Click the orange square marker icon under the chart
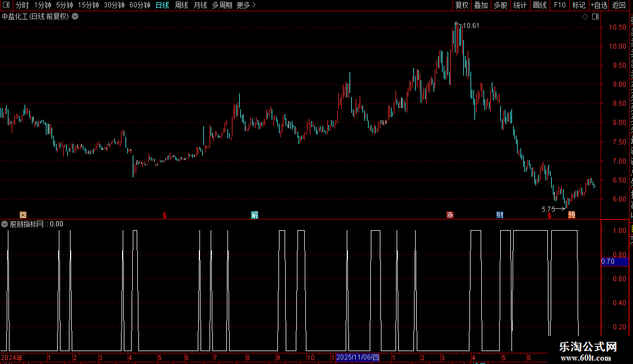 click(x=23, y=215)
